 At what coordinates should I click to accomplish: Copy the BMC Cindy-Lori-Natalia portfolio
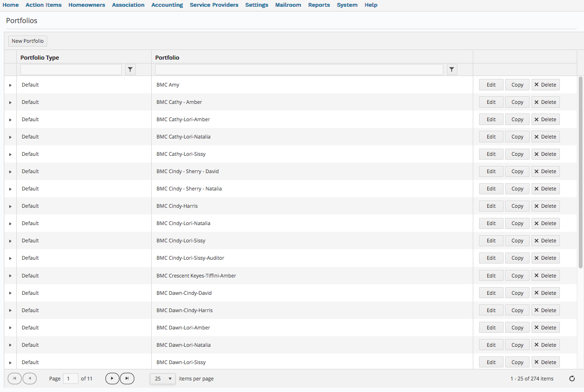click(517, 223)
